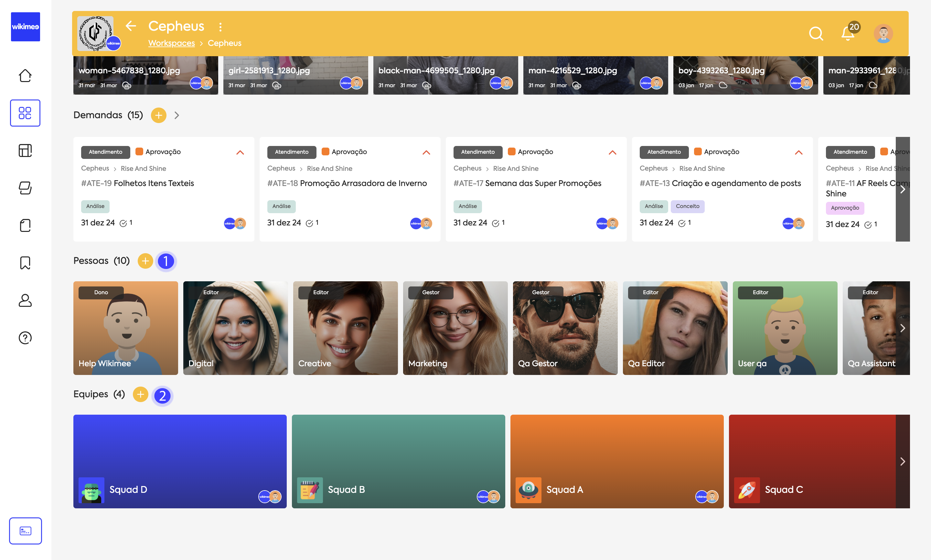Open the three-dot menu beside Cepheus

(220, 27)
